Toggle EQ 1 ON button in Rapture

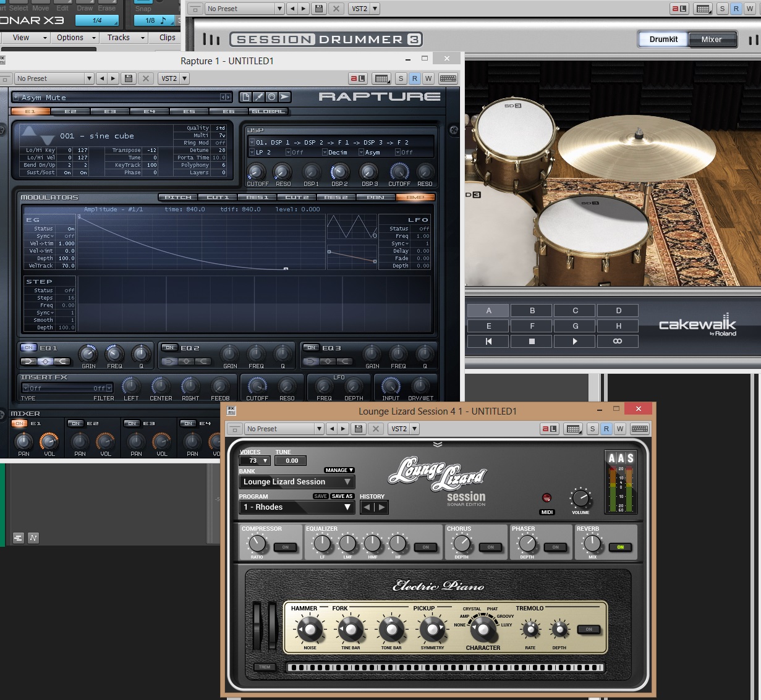[x=29, y=348]
